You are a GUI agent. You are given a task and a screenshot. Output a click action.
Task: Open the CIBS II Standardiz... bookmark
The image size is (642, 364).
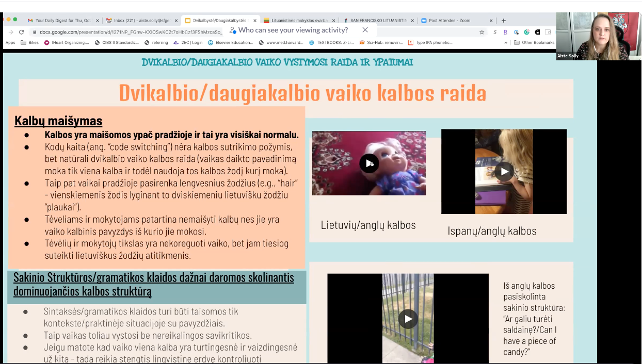[x=117, y=42]
